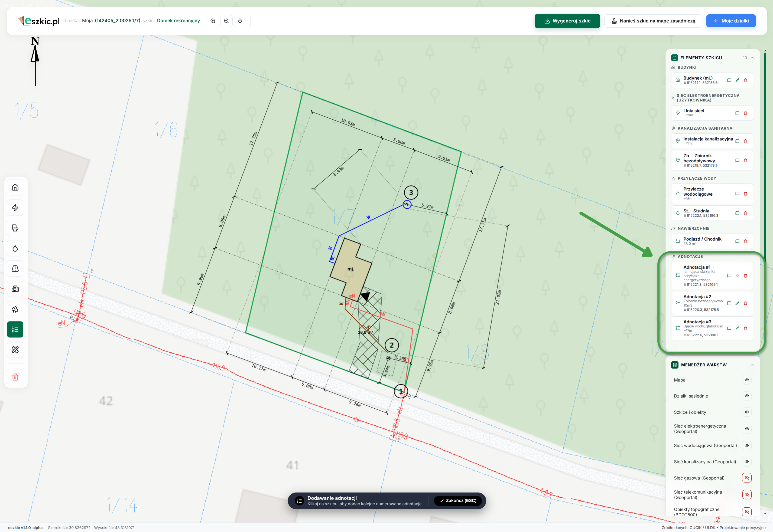
Task: Toggle visibility of Mapa layer
Action: [747, 380]
